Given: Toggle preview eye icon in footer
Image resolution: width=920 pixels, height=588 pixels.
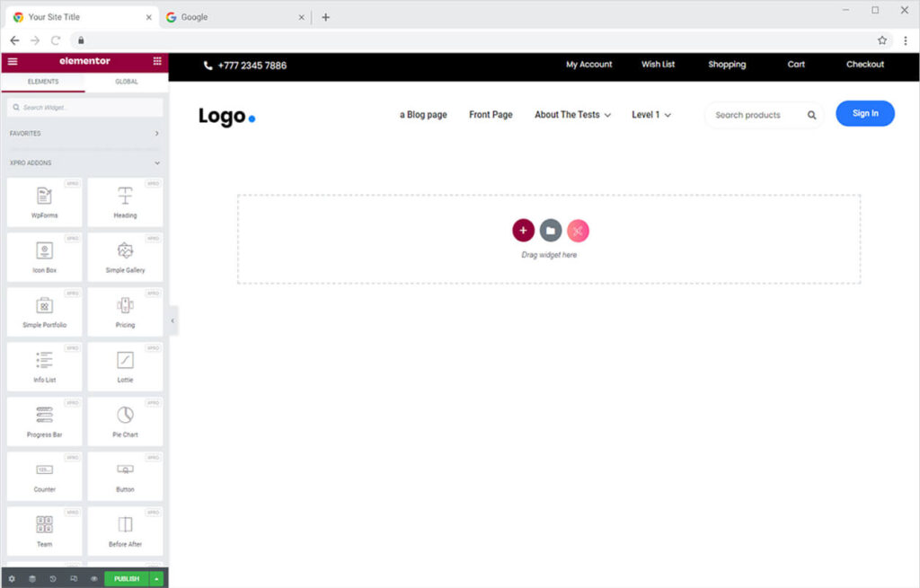Looking at the screenshot, I should 93,579.
